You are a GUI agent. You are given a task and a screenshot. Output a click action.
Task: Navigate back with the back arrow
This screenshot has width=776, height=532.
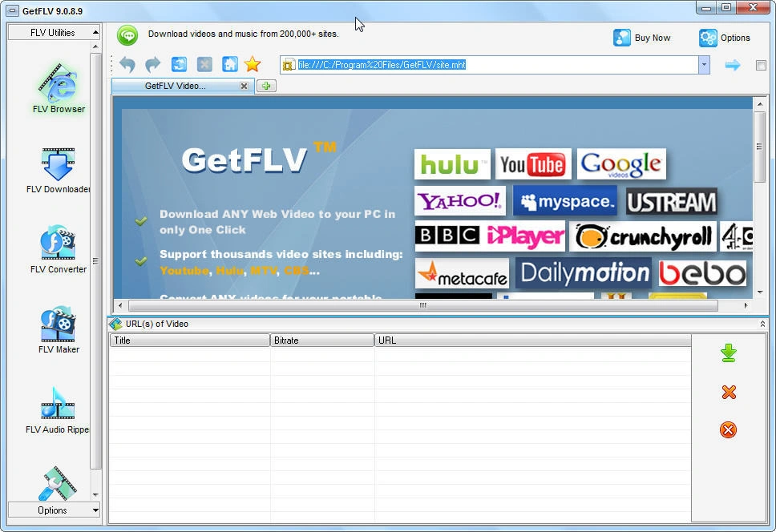tap(127, 64)
